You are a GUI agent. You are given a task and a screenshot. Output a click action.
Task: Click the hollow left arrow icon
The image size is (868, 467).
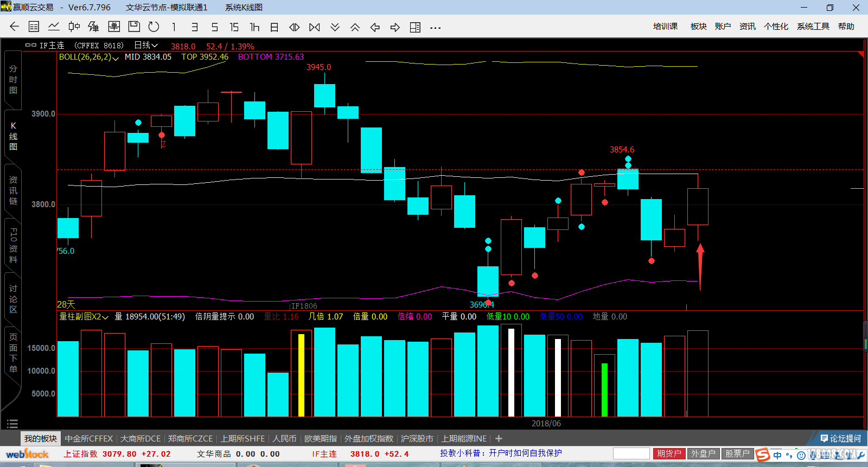click(x=375, y=27)
